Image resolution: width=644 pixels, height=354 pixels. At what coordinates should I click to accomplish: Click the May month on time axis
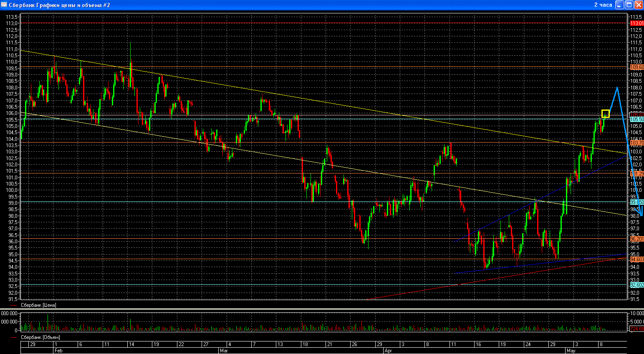pos(571,351)
